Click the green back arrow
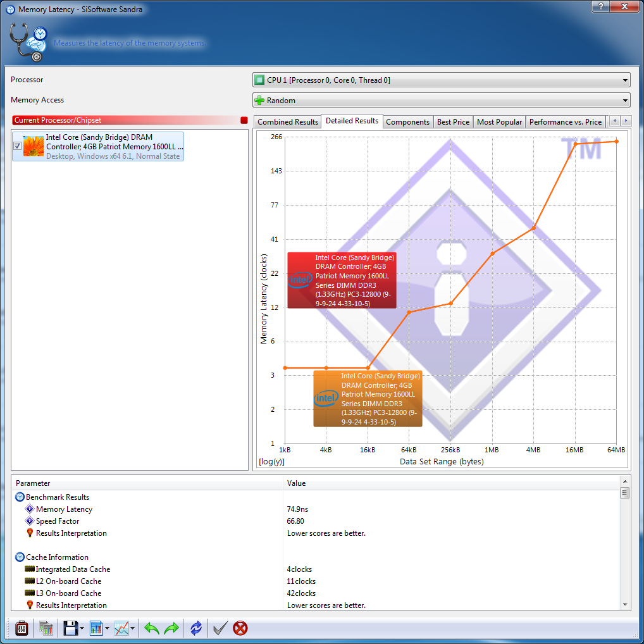 click(152, 628)
